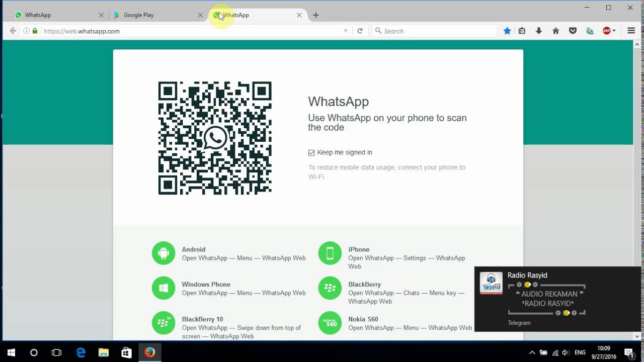Image resolution: width=644 pixels, height=362 pixels.
Task: Select the active third WhatsApp tab
Action: 257,15
